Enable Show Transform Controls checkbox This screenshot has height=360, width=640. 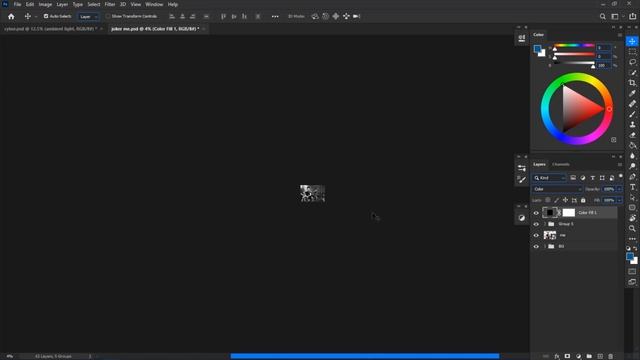click(108, 16)
